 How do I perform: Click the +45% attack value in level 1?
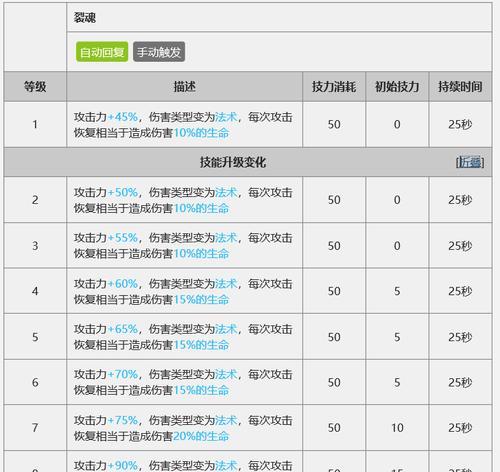(x=122, y=117)
